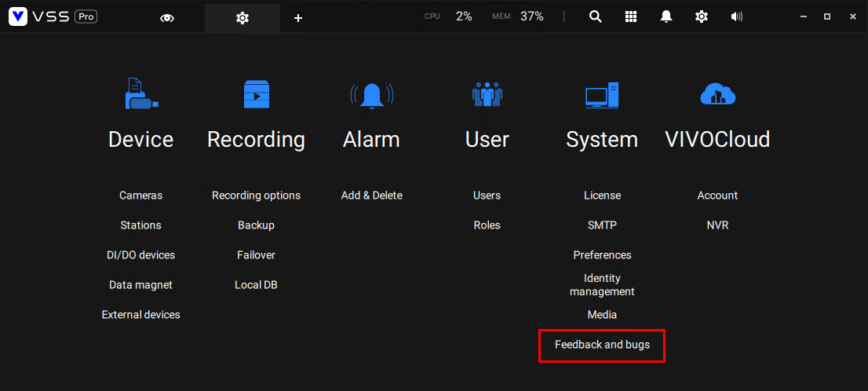Screen dimensions: 868x391
Task: Open Identity management
Action: point(602,285)
